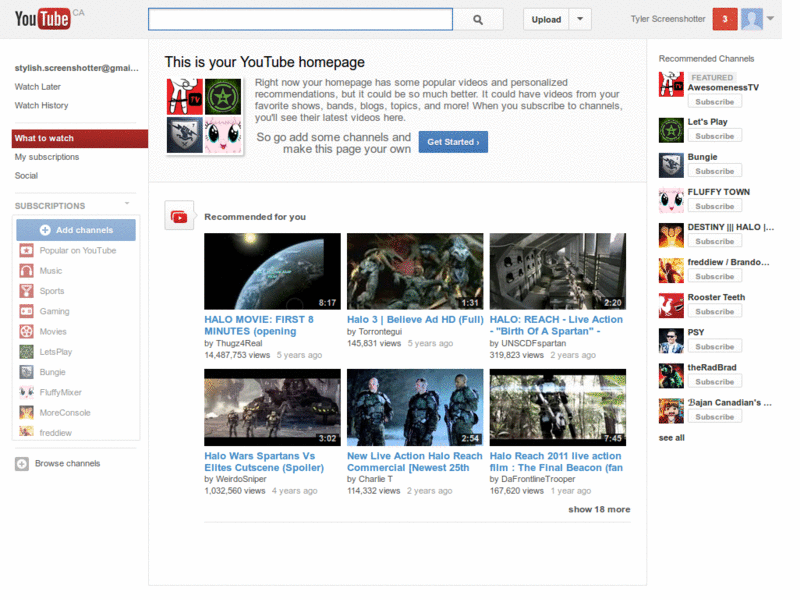Subscribe to Bungie recommended channel
The image size is (800, 600).
pos(714,171)
